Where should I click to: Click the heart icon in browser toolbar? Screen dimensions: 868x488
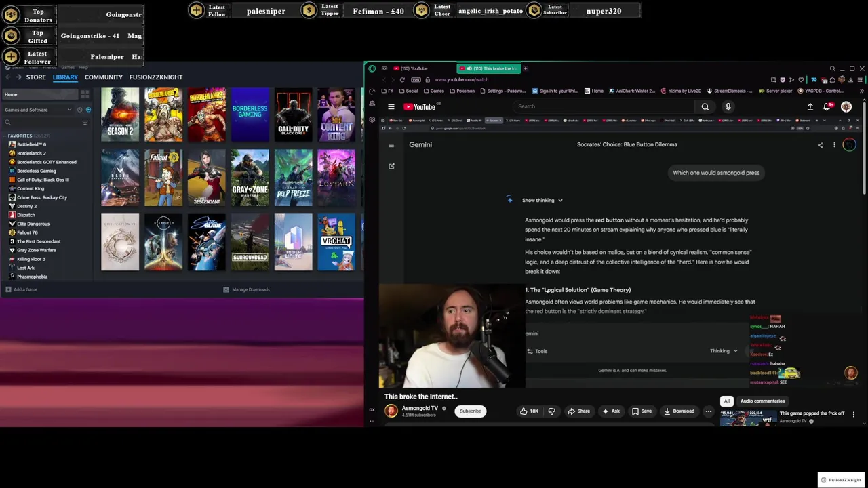point(801,80)
